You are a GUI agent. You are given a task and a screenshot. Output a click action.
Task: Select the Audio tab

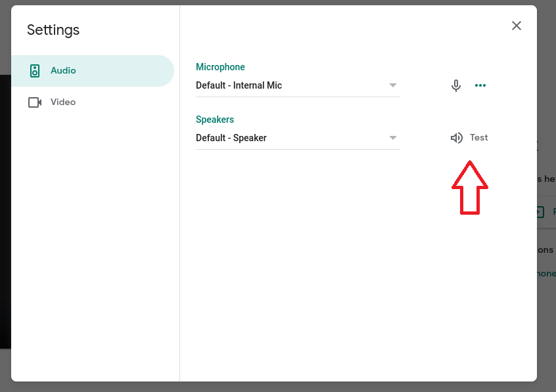[x=63, y=70]
